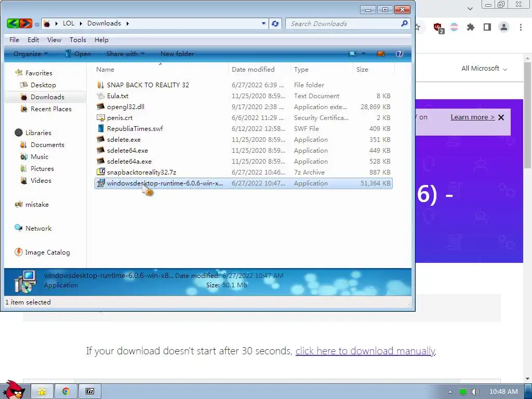Click the Search Downloads input field
The height and width of the screenshot is (399, 532).
click(343, 23)
